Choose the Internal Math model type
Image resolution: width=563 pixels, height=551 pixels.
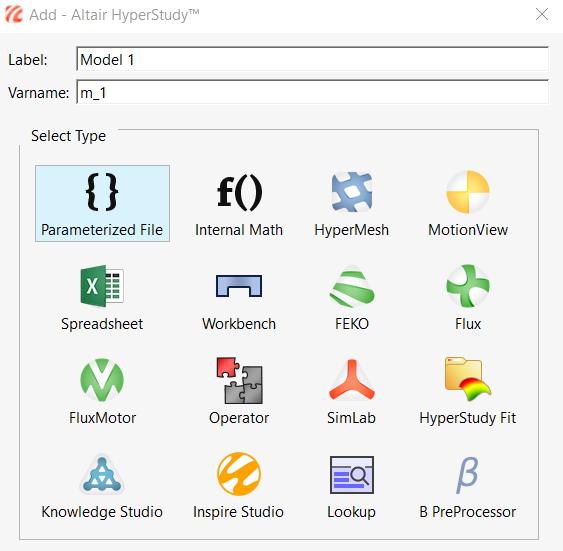click(x=239, y=203)
